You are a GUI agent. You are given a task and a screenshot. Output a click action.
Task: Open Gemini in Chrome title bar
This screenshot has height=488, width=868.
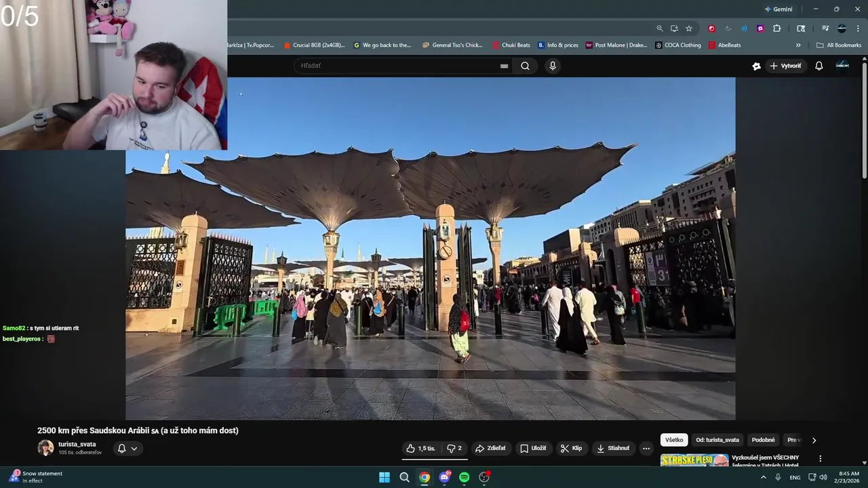[x=778, y=9]
